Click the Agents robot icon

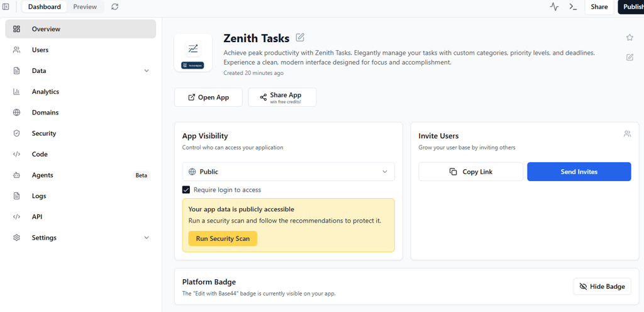pos(16,175)
